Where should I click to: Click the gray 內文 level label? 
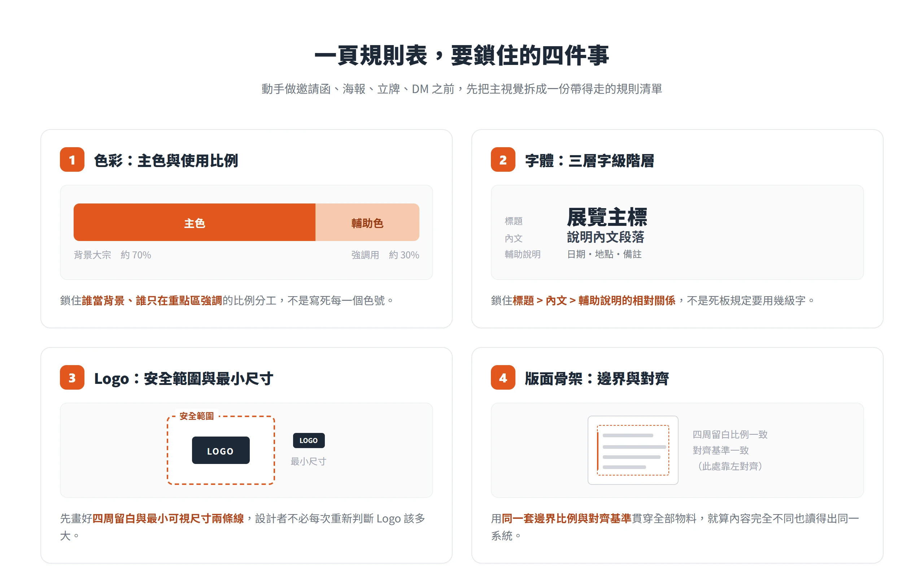[514, 238]
